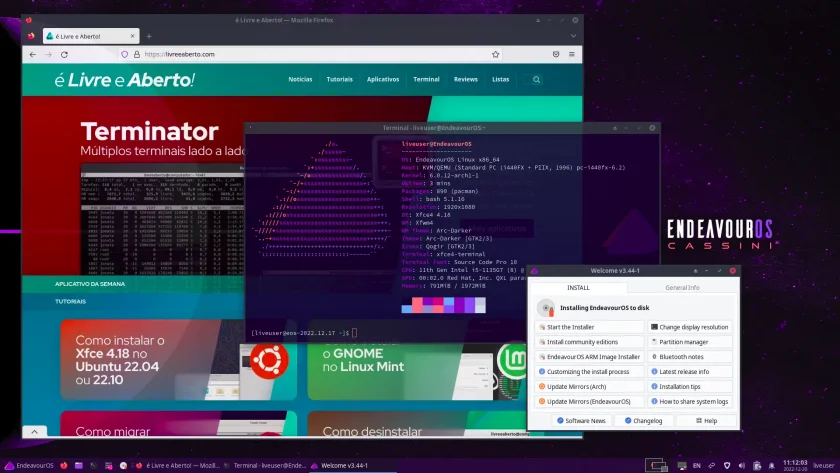Image resolution: width=840 pixels, height=473 pixels.
Task: Open the Tutoriais menu item on website
Action: point(340,79)
